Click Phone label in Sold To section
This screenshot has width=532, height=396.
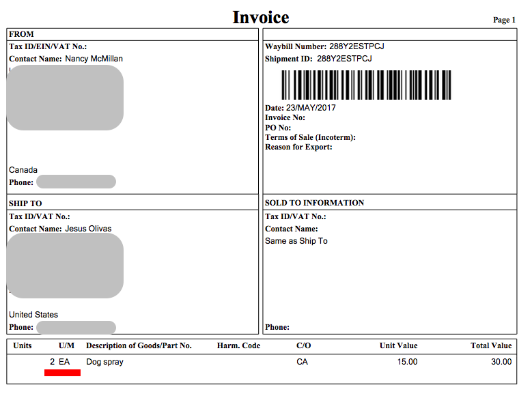click(x=277, y=327)
